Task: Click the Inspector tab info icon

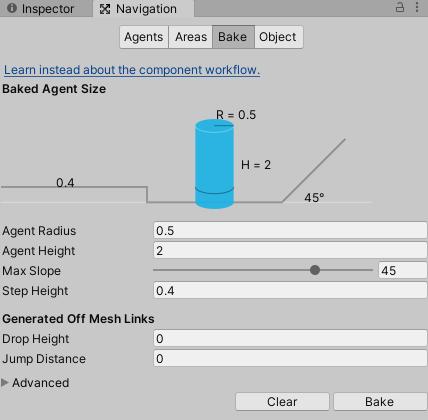Action: 12,8
